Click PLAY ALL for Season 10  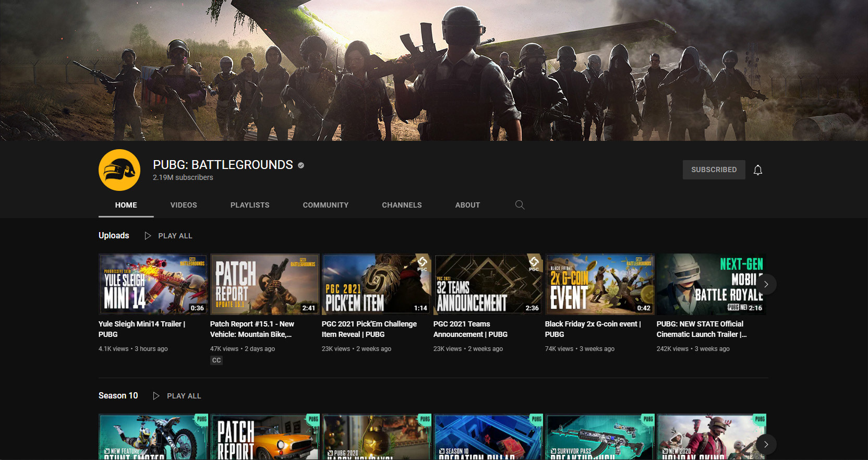184,396
